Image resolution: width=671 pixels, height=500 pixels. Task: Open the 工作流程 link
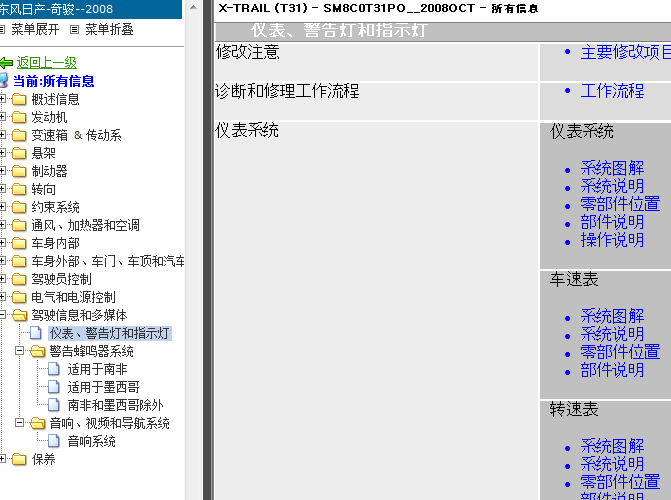pos(612,91)
